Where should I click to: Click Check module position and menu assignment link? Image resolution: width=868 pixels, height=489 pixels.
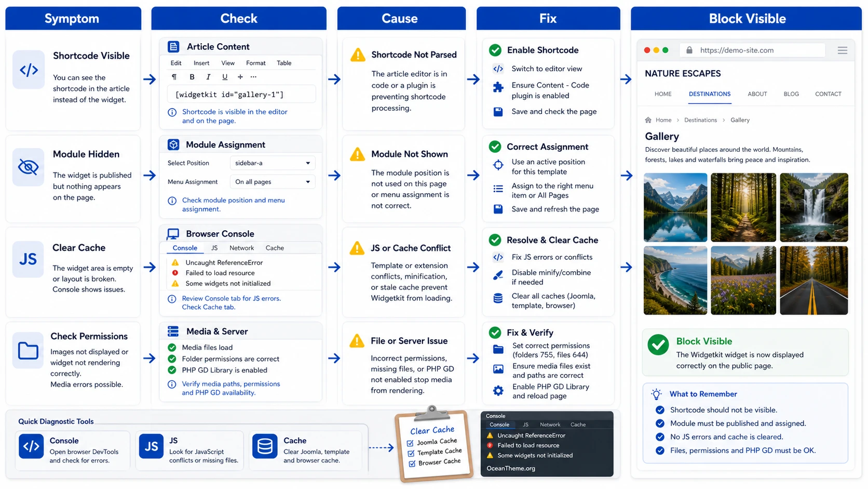(x=233, y=204)
